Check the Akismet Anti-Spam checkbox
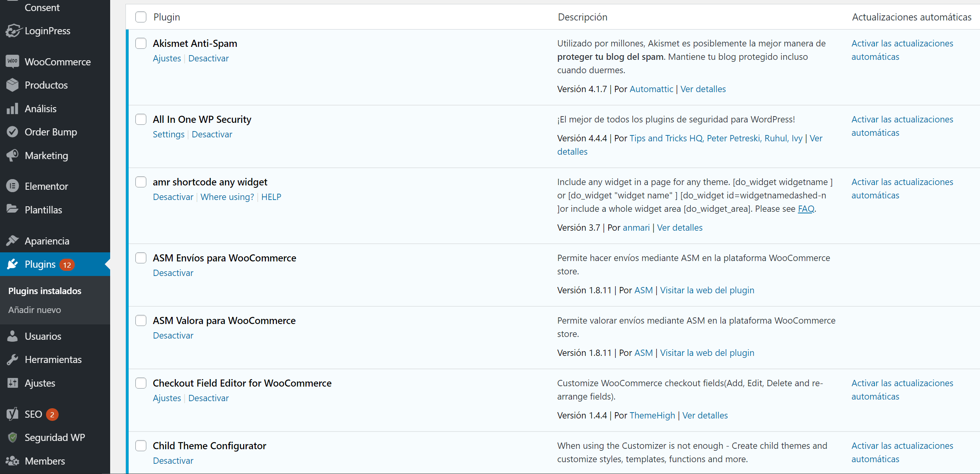 click(141, 43)
